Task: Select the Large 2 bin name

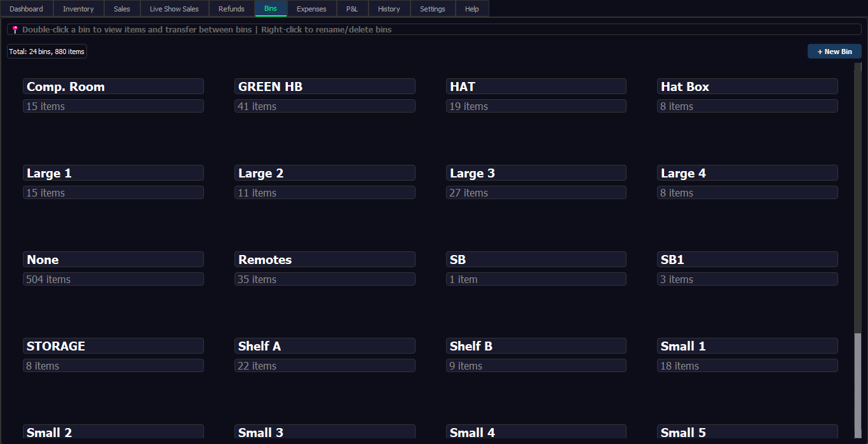Action: click(x=325, y=173)
